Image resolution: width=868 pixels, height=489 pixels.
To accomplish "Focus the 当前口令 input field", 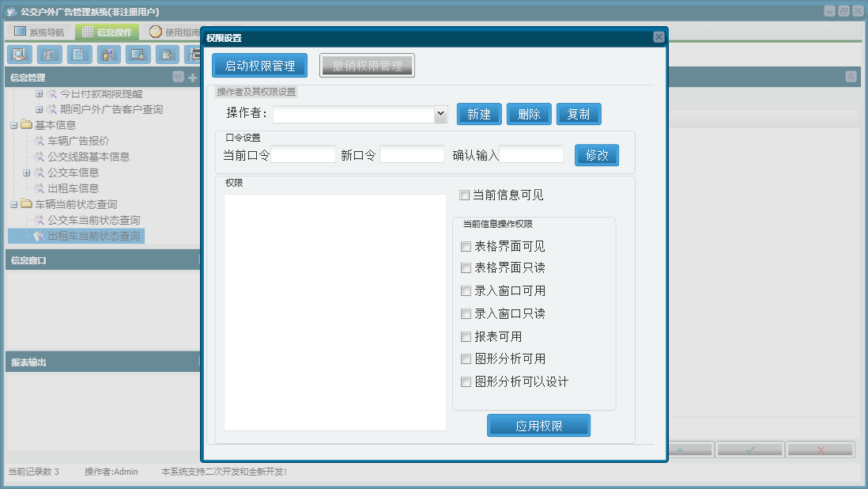I will point(304,154).
